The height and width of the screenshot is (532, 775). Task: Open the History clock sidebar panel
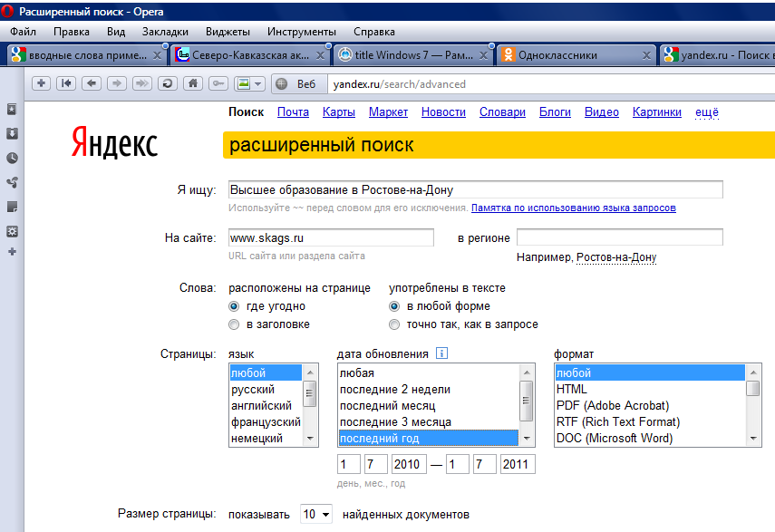point(13,158)
